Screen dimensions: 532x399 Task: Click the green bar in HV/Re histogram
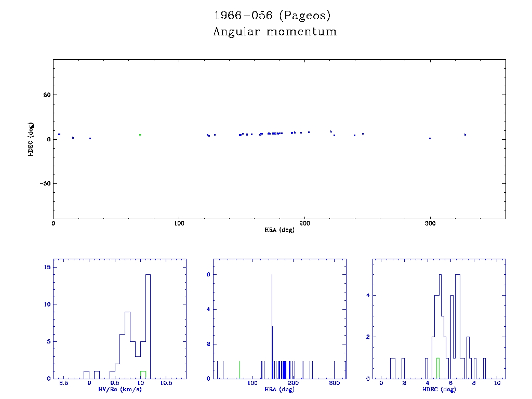pos(143,375)
